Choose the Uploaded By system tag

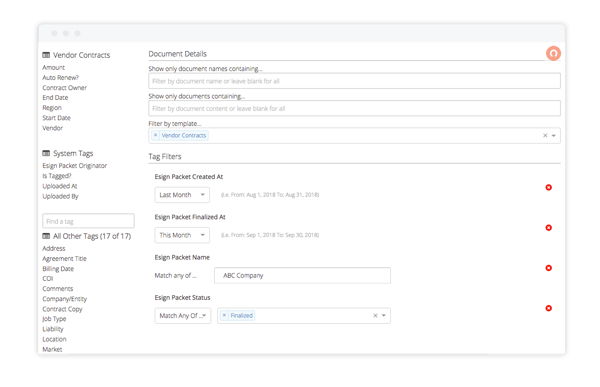click(x=60, y=196)
